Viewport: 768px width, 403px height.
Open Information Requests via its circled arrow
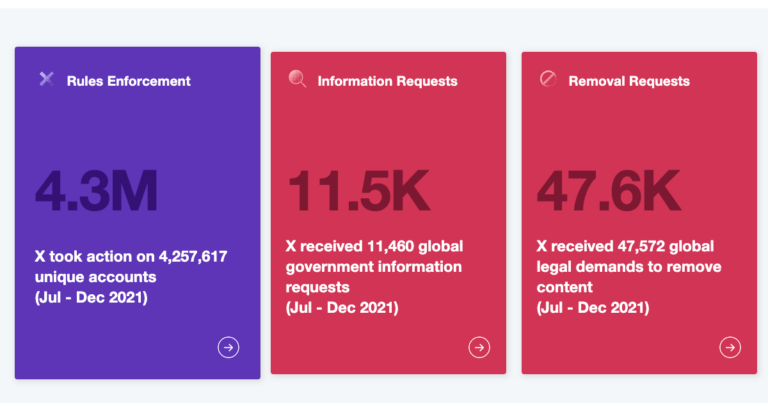[479, 347]
